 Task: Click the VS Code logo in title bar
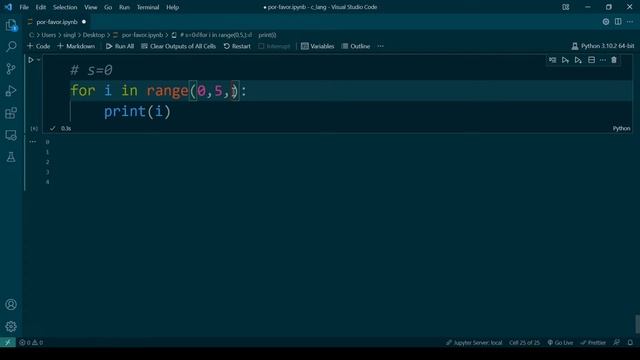[x=8, y=7]
